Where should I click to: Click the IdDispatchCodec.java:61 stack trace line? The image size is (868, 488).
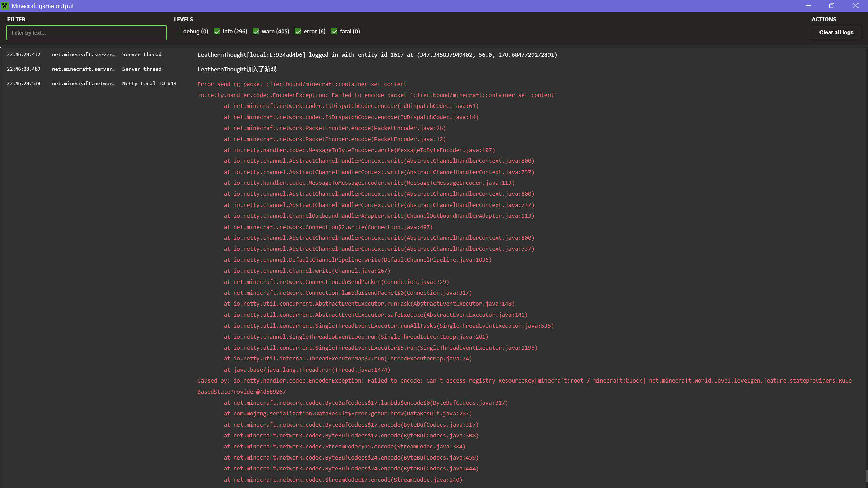click(351, 106)
